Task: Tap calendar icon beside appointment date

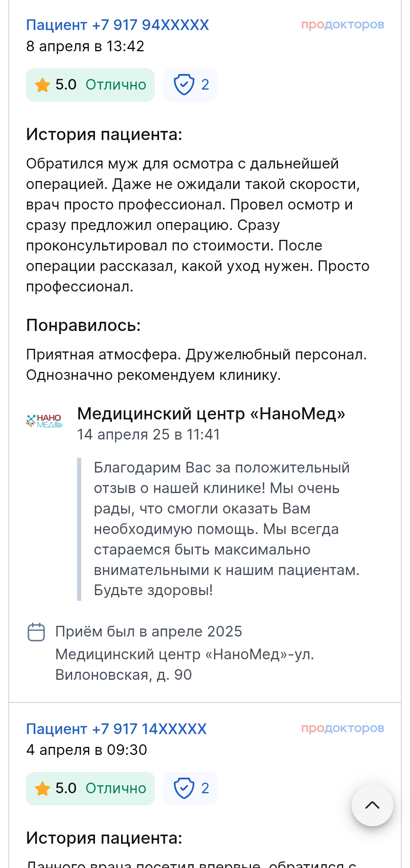Action: (x=36, y=632)
